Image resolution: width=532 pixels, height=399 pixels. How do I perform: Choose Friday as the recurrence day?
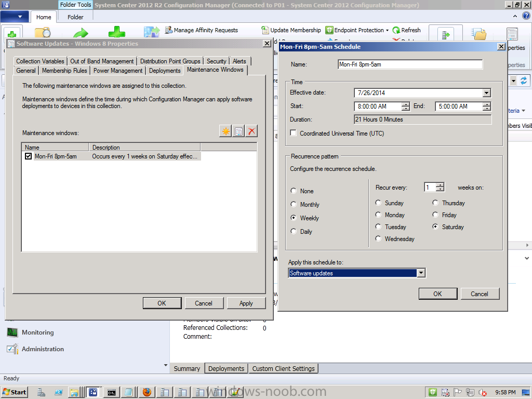[435, 215]
